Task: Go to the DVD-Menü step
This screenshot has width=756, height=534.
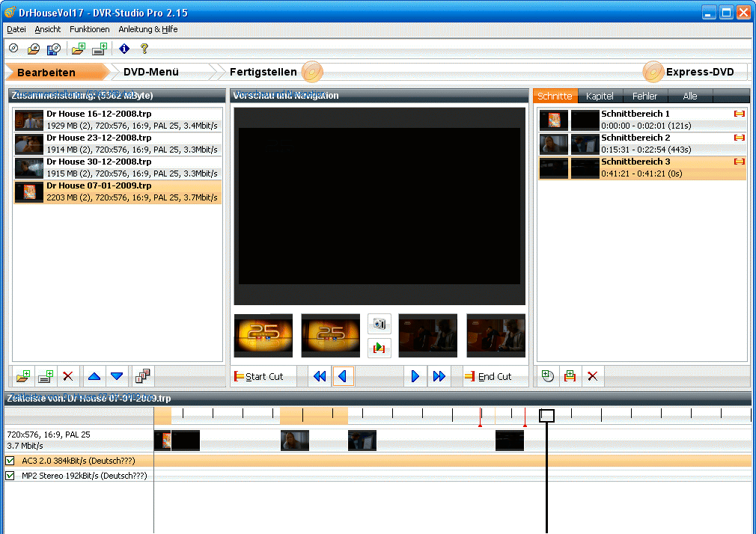Action: (x=151, y=72)
